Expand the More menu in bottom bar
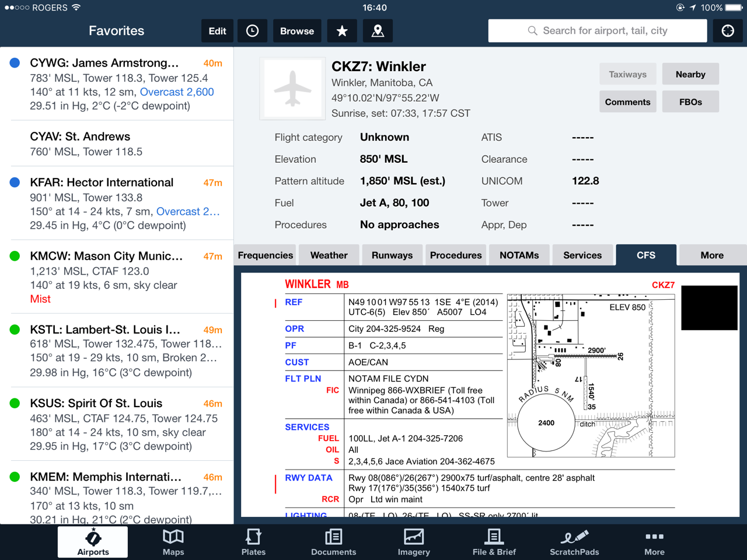 pos(654,542)
